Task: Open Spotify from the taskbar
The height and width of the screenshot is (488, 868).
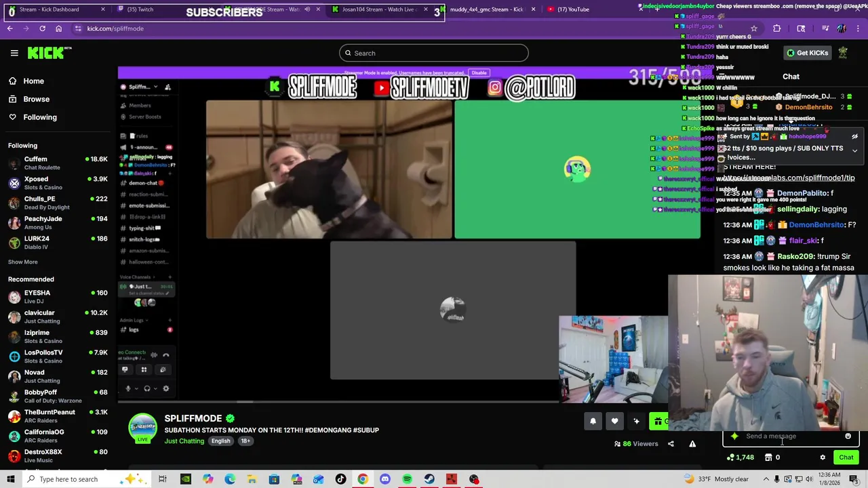Action: tap(407, 479)
